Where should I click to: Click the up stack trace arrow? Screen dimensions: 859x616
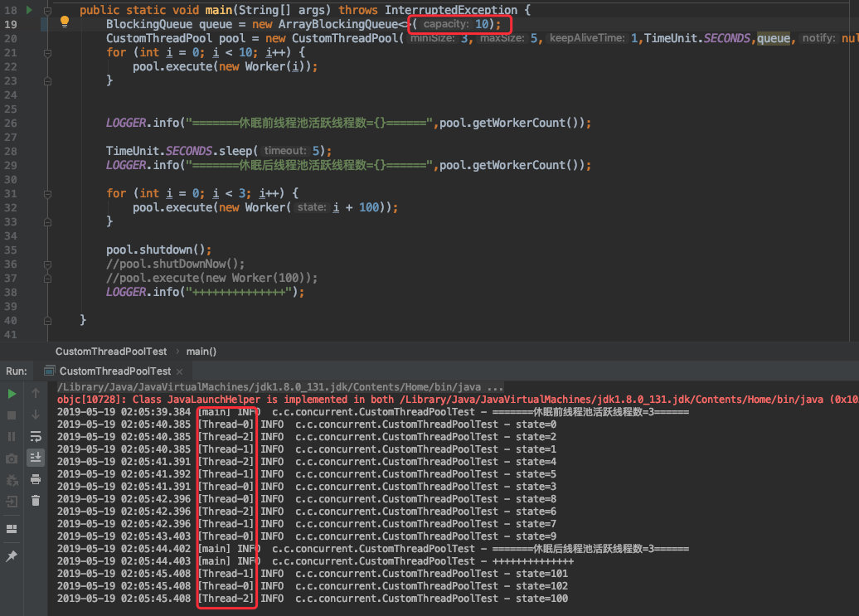(x=36, y=393)
